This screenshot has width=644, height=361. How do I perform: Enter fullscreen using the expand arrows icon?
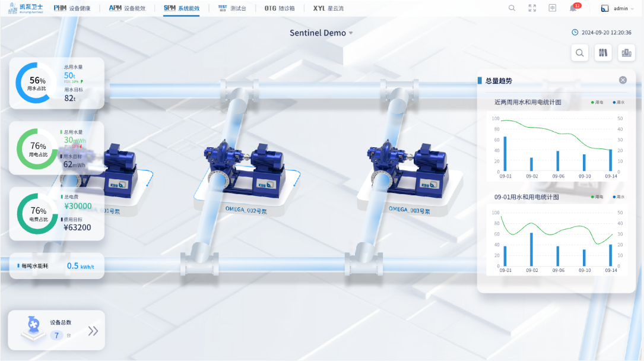[532, 8]
